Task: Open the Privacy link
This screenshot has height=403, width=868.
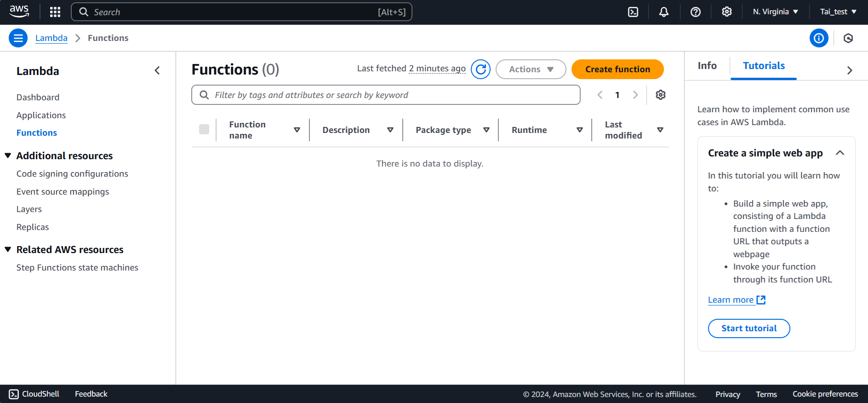Action: pyautogui.click(x=728, y=394)
